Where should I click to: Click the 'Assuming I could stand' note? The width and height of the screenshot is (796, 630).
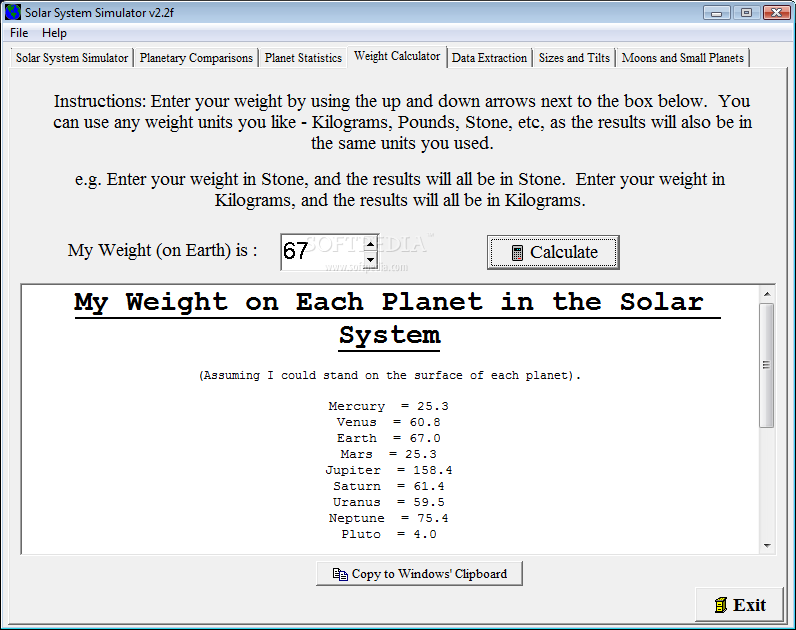[x=389, y=376]
